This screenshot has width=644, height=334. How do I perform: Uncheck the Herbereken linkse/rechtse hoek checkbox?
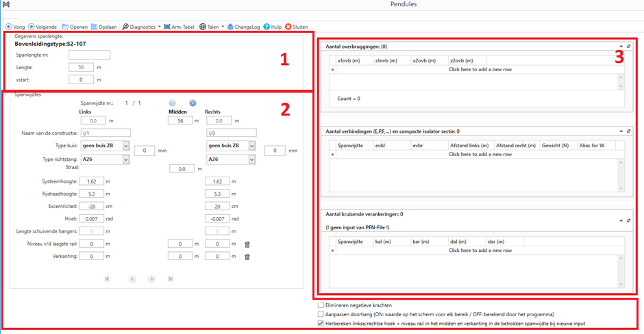click(321, 323)
